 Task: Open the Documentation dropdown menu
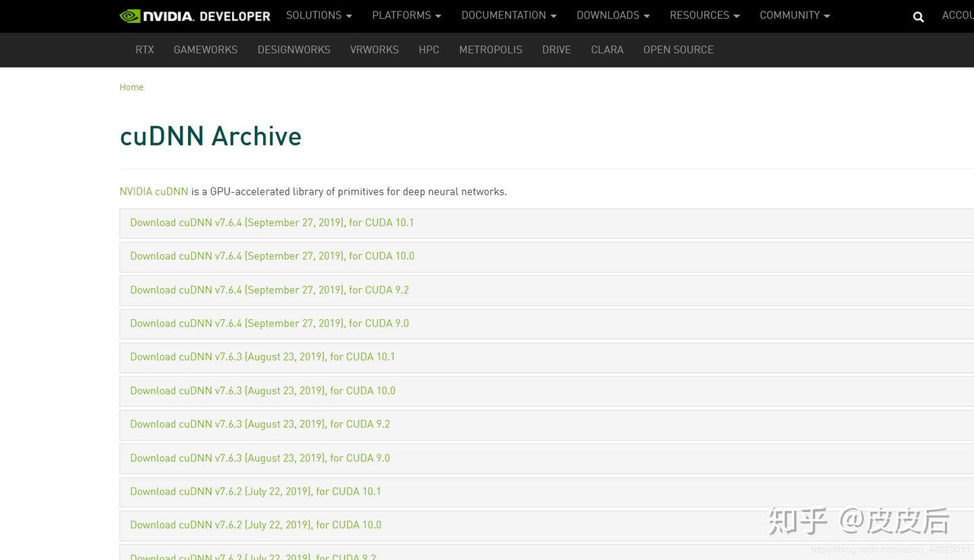click(509, 16)
